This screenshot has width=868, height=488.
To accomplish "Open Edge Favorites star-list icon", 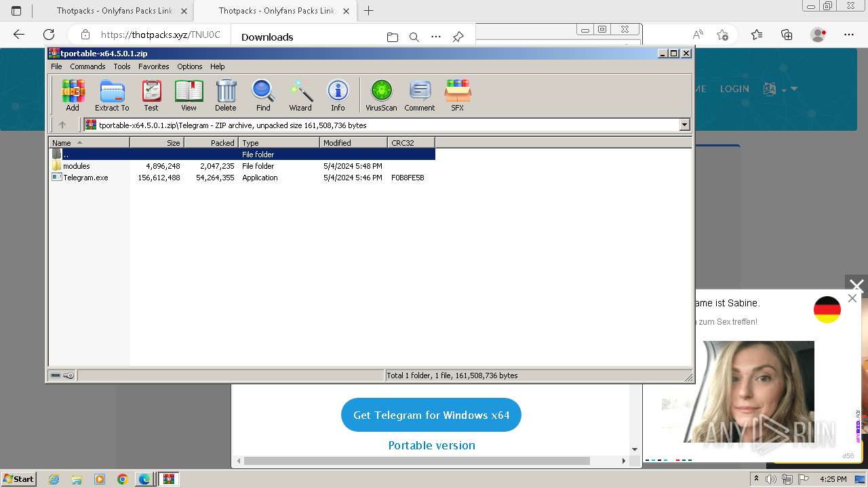I will point(757,35).
